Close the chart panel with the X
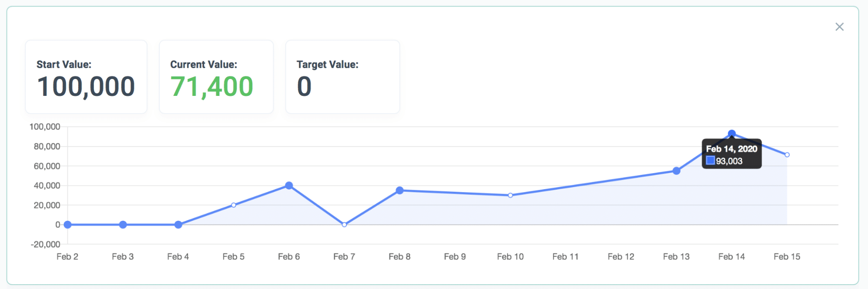 (x=839, y=27)
